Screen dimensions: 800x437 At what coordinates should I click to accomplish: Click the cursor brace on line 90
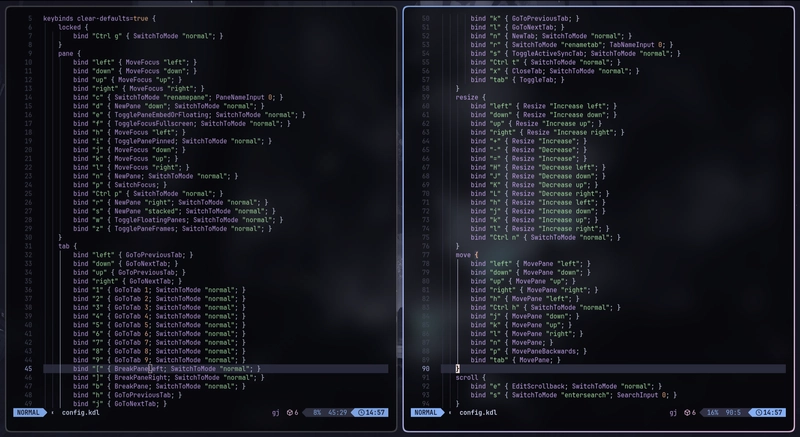point(458,369)
